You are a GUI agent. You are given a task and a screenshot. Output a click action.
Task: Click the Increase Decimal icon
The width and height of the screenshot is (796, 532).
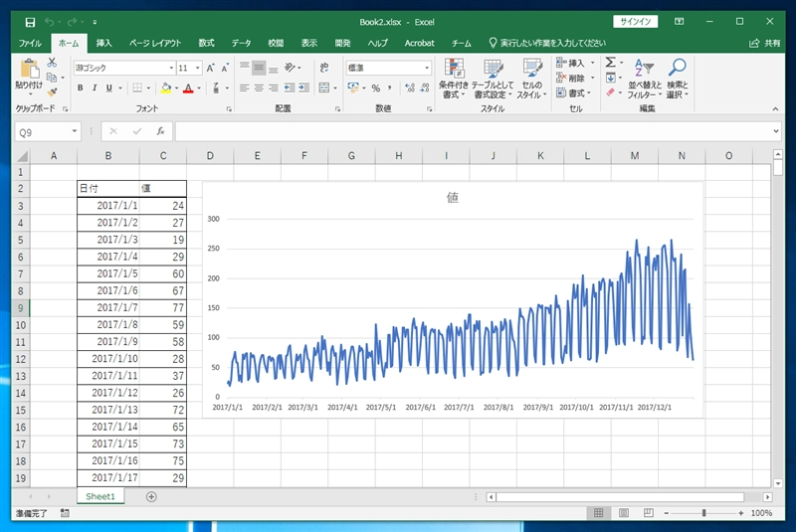(410, 88)
